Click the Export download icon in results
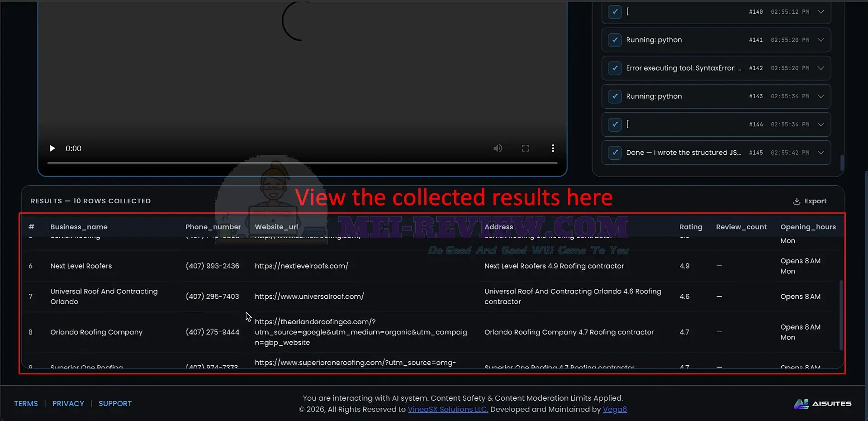868x421 pixels. [x=797, y=201]
